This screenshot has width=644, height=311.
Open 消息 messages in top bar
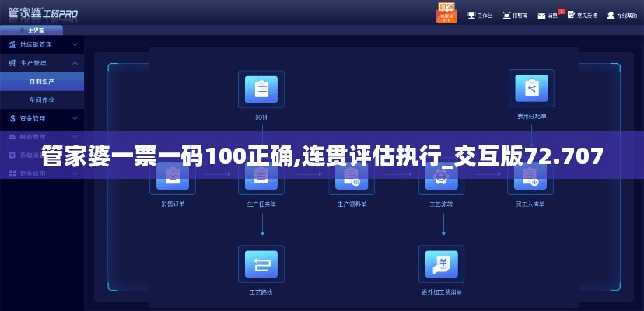[551, 15]
